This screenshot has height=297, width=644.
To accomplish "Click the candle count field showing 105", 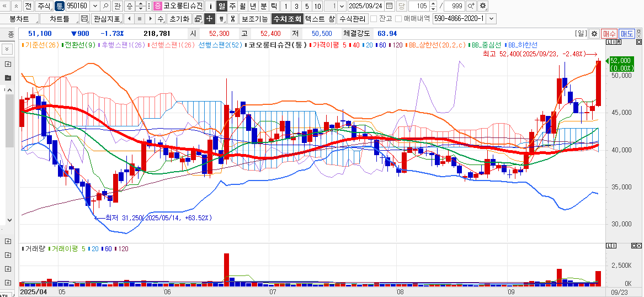I will coord(421,6).
